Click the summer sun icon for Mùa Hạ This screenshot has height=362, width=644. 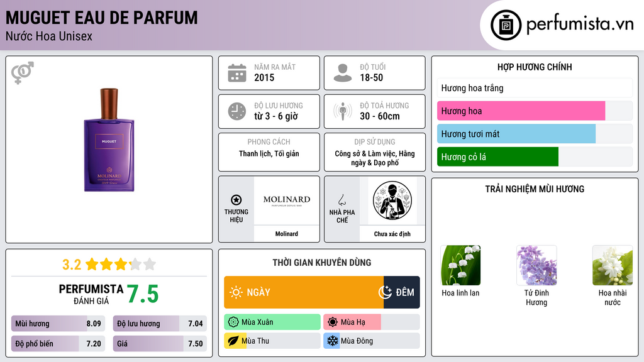click(x=333, y=322)
